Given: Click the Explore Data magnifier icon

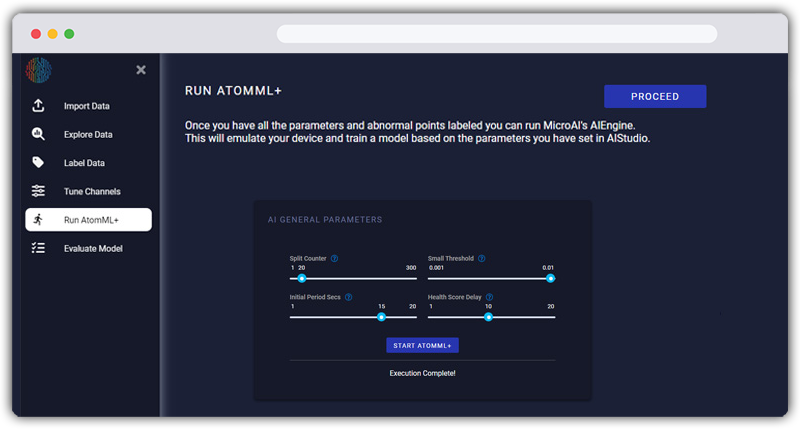Looking at the screenshot, I should [38, 134].
